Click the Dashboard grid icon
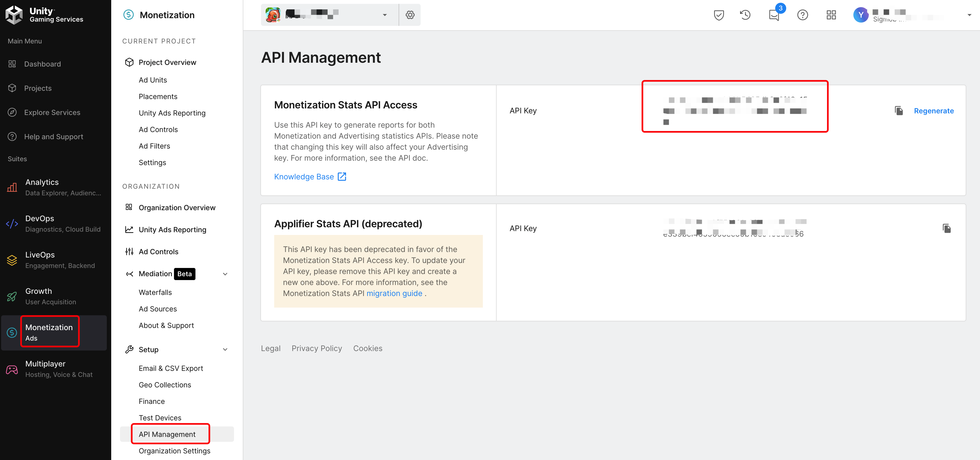Viewport: 980px width, 460px height. (12, 64)
